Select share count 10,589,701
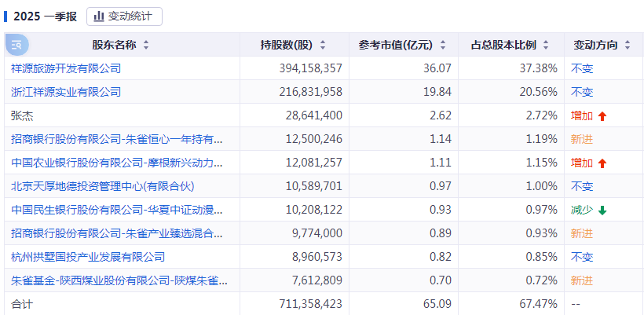The height and width of the screenshot is (315, 644). tap(314, 186)
